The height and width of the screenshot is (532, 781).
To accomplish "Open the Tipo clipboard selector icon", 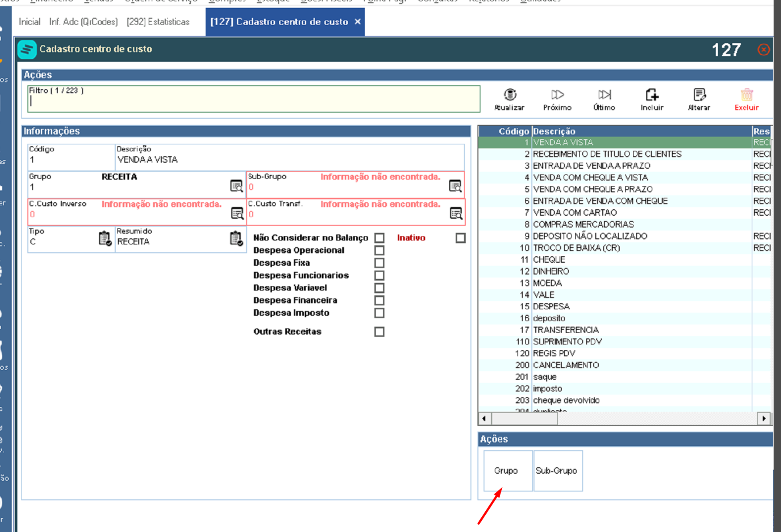I will point(105,238).
